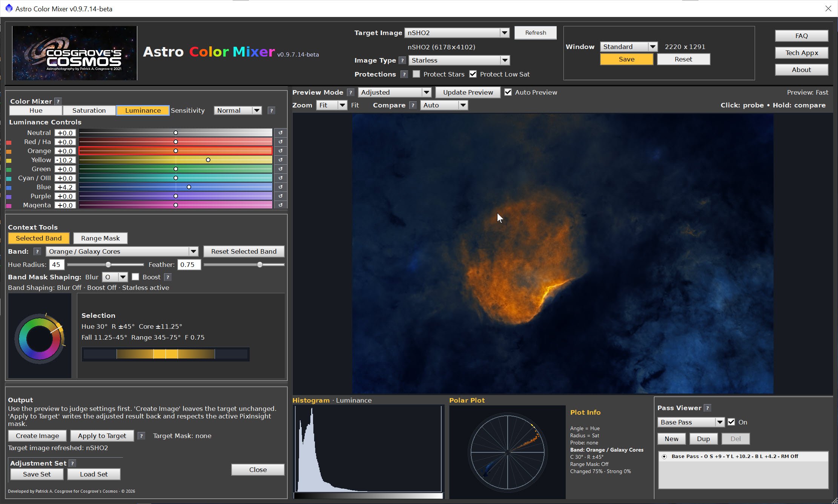Open help for Apply to Target
Viewport: 838px width, 504px height.
[x=141, y=436]
